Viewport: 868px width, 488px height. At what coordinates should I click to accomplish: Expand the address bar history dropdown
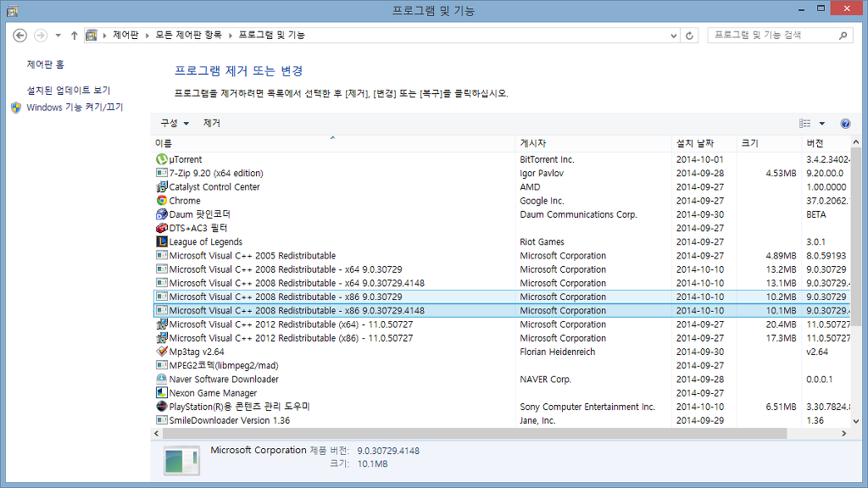[674, 35]
